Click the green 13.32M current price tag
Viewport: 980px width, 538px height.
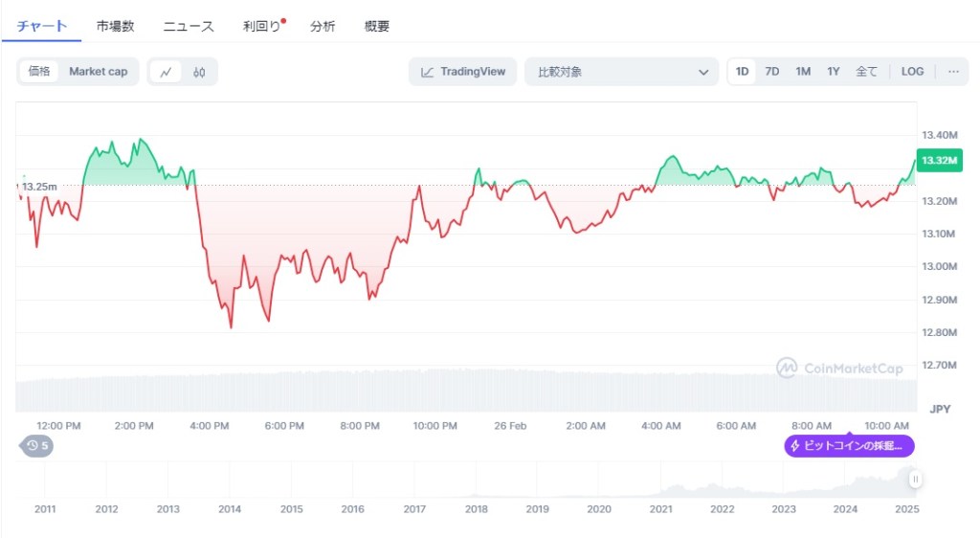click(939, 161)
